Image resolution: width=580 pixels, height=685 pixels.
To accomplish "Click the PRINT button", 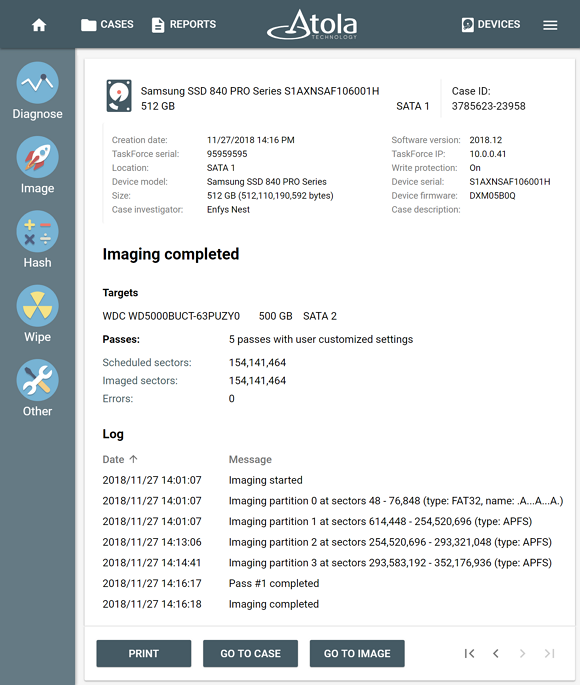I will point(144,653).
